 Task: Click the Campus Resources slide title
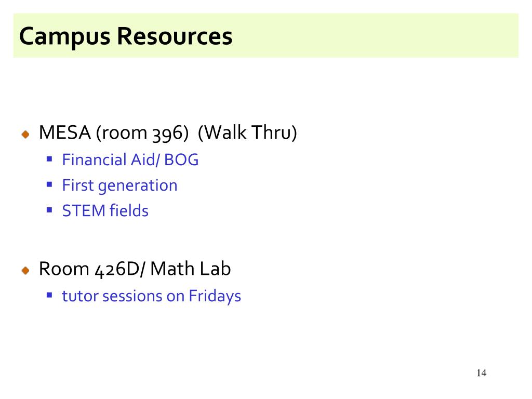tap(126, 37)
